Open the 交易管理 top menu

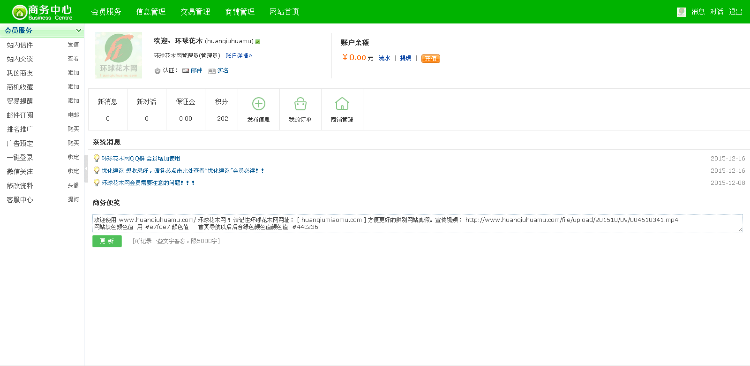point(195,12)
